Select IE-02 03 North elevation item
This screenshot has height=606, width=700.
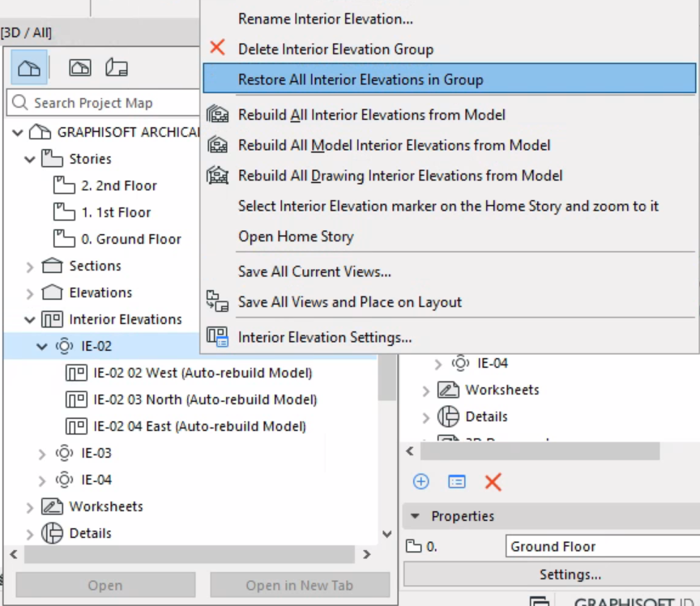[x=205, y=399]
